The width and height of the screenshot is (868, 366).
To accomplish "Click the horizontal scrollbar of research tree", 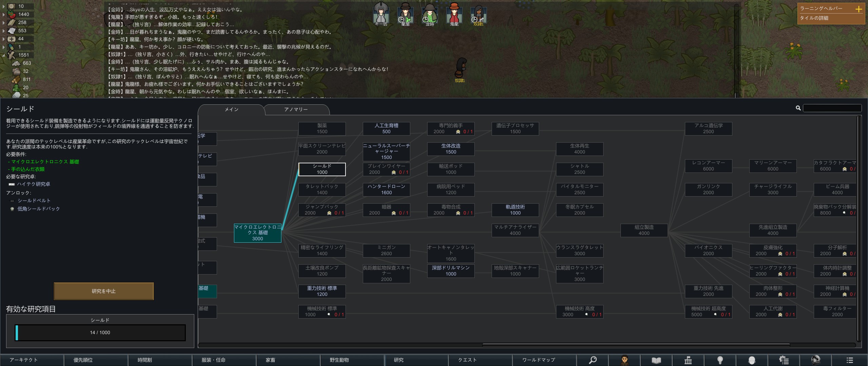I will click(636, 345).
